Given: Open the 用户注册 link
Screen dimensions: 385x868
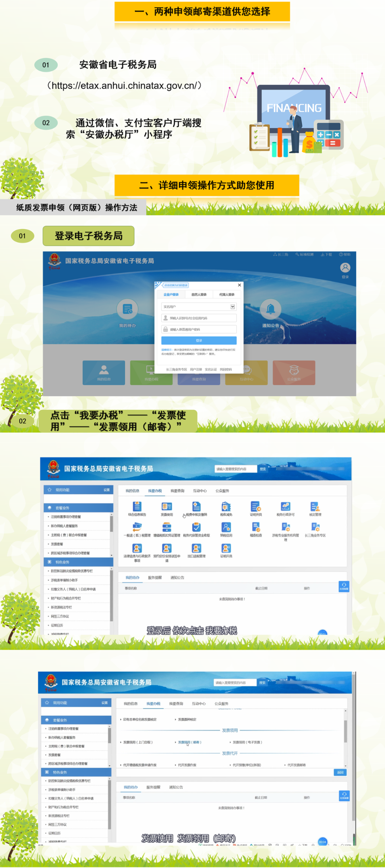Looking at the screenshot, I should (196, 370).
